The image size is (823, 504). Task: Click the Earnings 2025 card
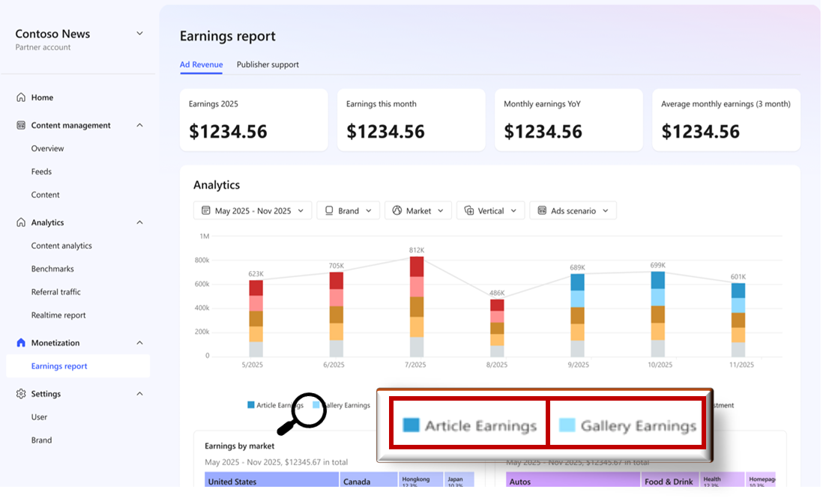[254, 120]
